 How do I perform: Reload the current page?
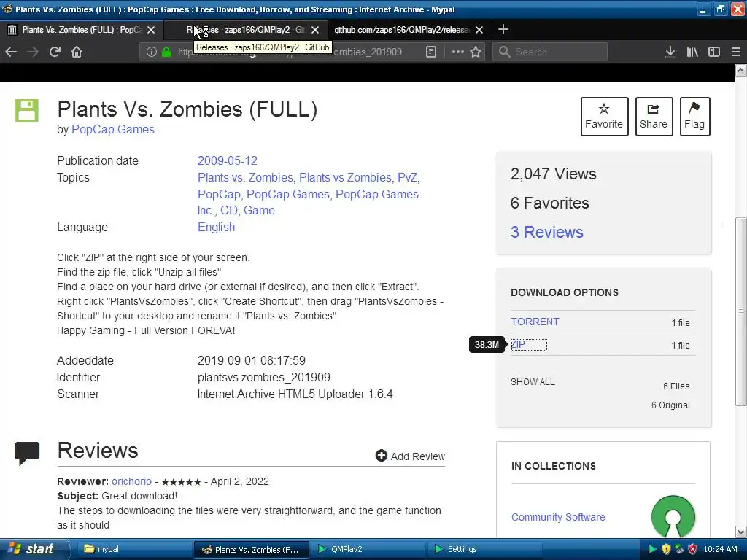tap(55, 52)
